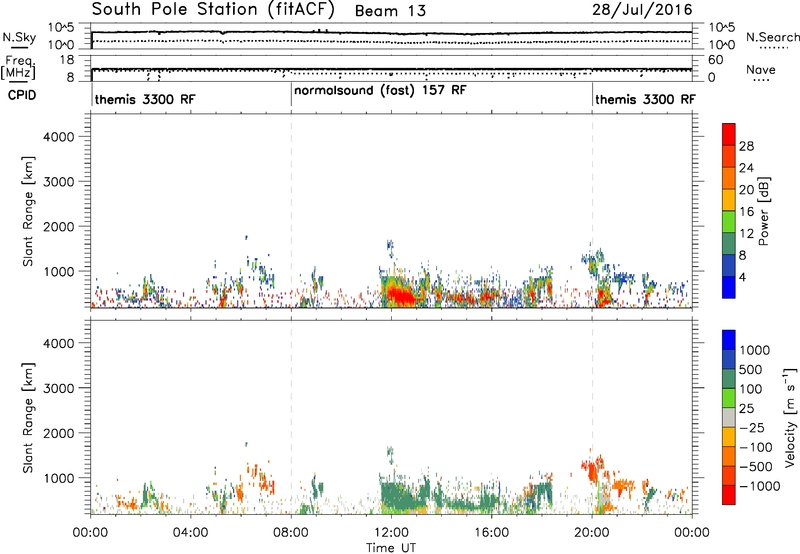The height and width of the screenshot is (554, 800).
Task: Click the 'Freq. [MHz]' label
Action: tap(19, 67)
